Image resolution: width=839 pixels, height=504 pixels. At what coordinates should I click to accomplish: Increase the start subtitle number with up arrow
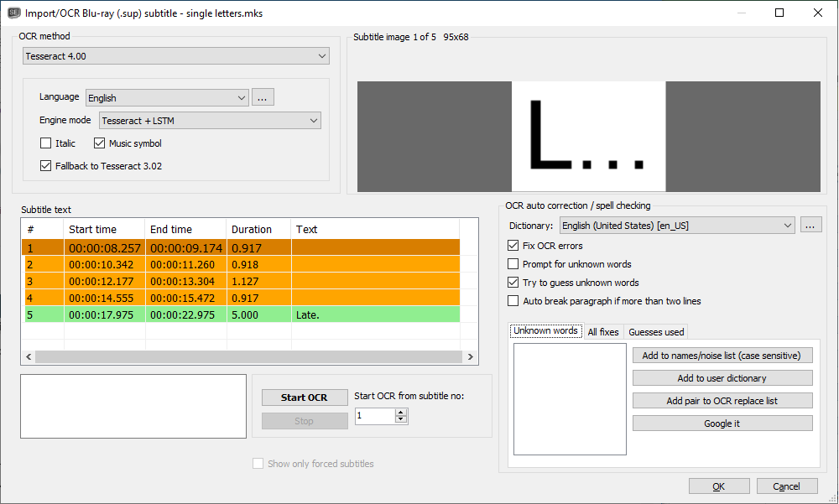pos(401,412)
